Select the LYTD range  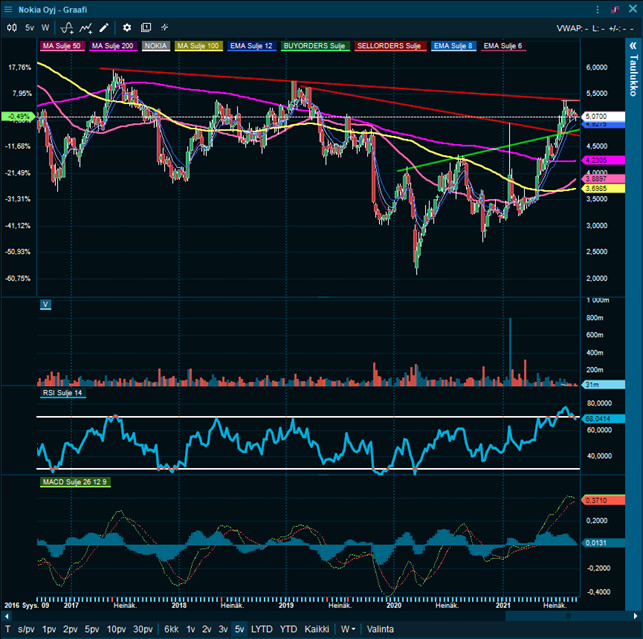[x=262, y=629]
